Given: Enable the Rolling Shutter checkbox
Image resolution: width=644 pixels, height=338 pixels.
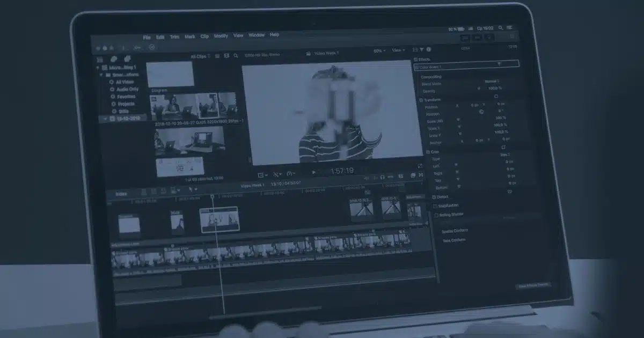Looking at the screenshot, I should pyautogui.click(x=436, y=215).
